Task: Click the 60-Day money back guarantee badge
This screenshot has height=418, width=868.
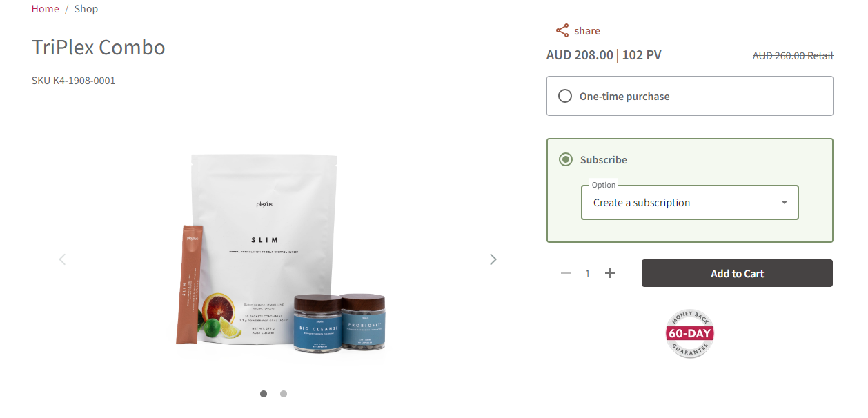Action: point(690,334)
